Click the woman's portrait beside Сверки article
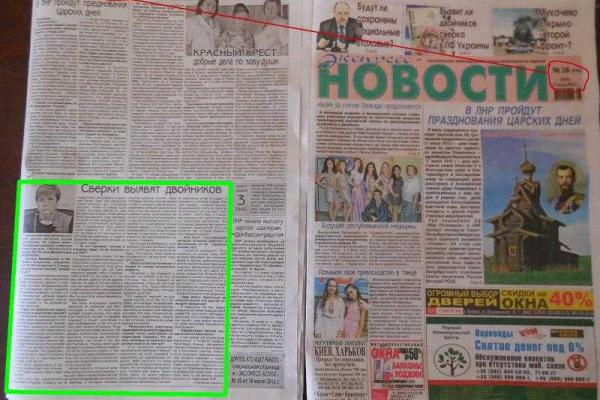Image resolution: width=600 pixels, height=400 pixels. [49, 209]
